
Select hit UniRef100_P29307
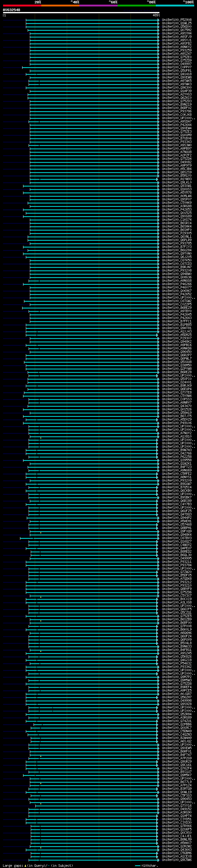point(176,338)
